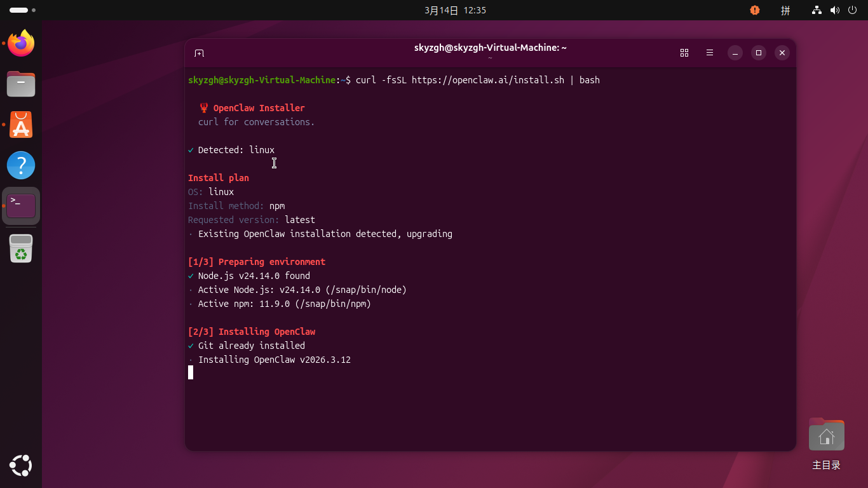Close the terminal window

pyautogui.click(x=782, y=53)
